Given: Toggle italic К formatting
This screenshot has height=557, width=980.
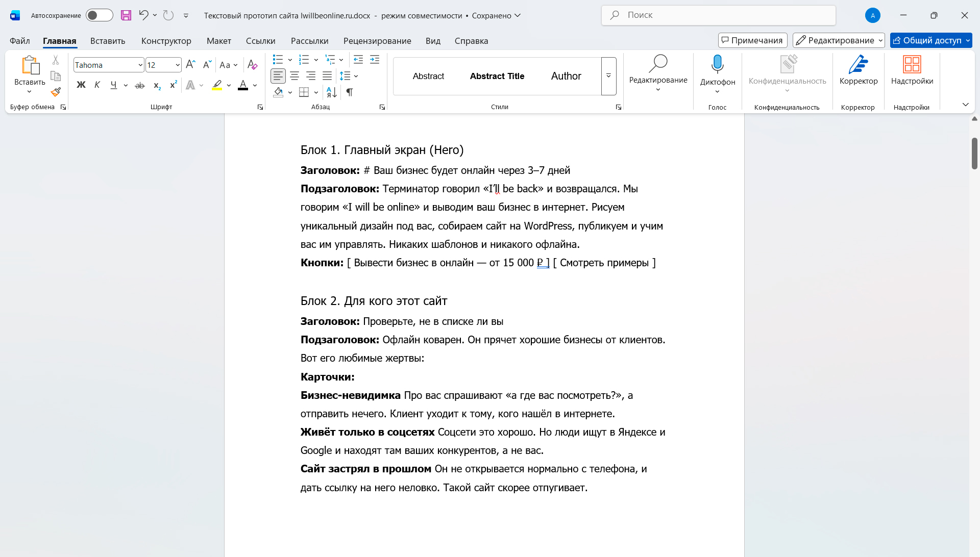Looking at the screenshot, I should pyautogui.click(x=97, y=85).
